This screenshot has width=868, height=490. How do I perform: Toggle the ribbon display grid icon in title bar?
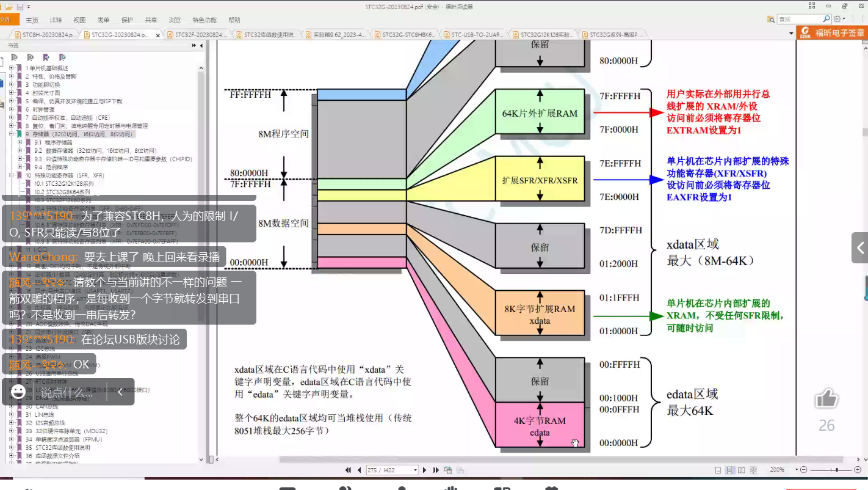coord(812,6)
